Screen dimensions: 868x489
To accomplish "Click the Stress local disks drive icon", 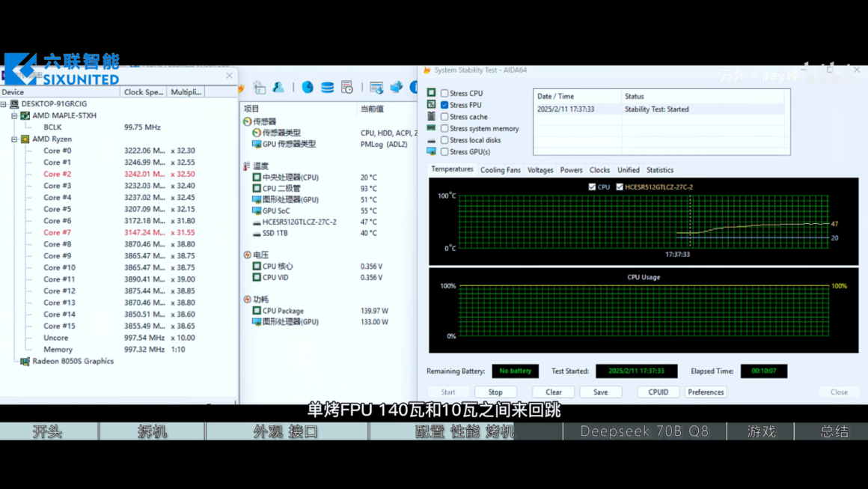I will (x=431, y=140).
